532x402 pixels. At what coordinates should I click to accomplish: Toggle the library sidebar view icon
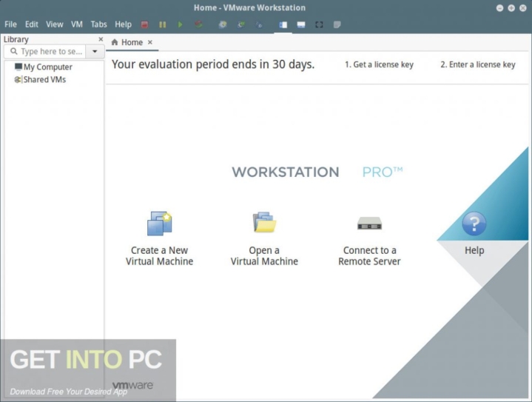click(x=283, y=24)
